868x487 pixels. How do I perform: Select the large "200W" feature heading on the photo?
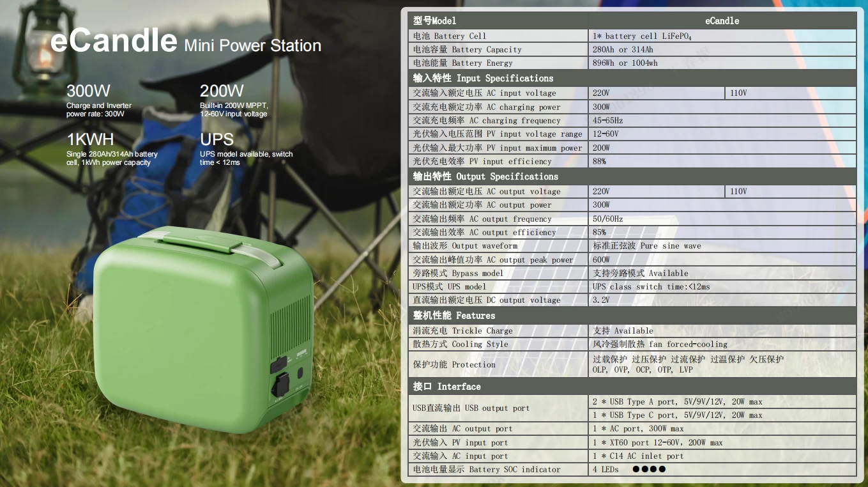point(222,91)
